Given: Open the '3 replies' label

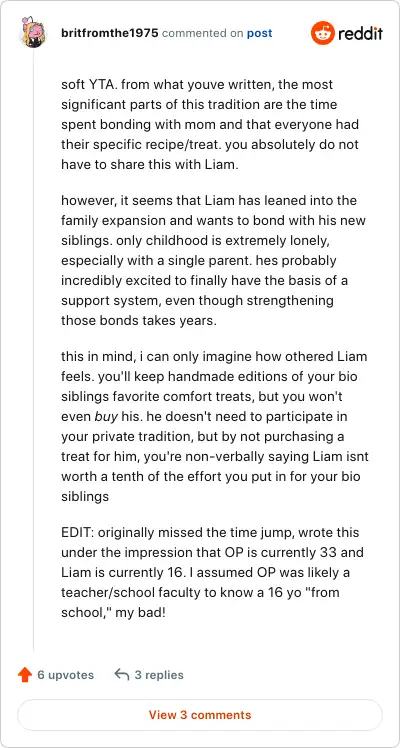Looking at the screenshot, I should (x=159, y=675).
